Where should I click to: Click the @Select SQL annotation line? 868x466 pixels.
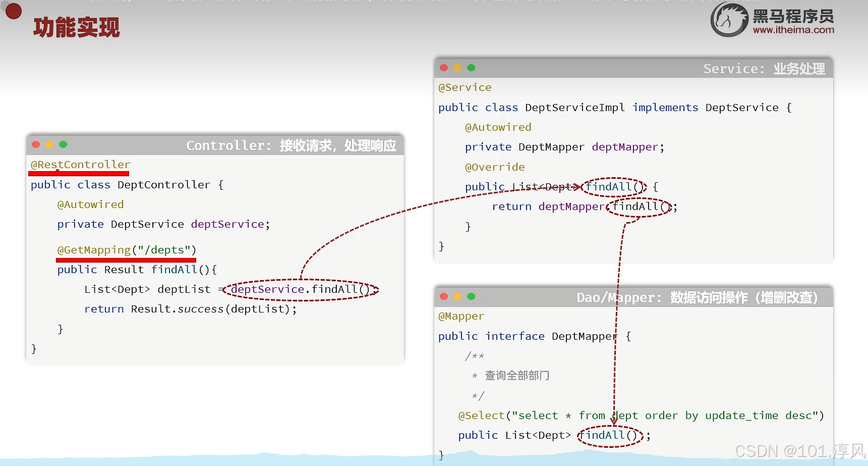point(641,416)
